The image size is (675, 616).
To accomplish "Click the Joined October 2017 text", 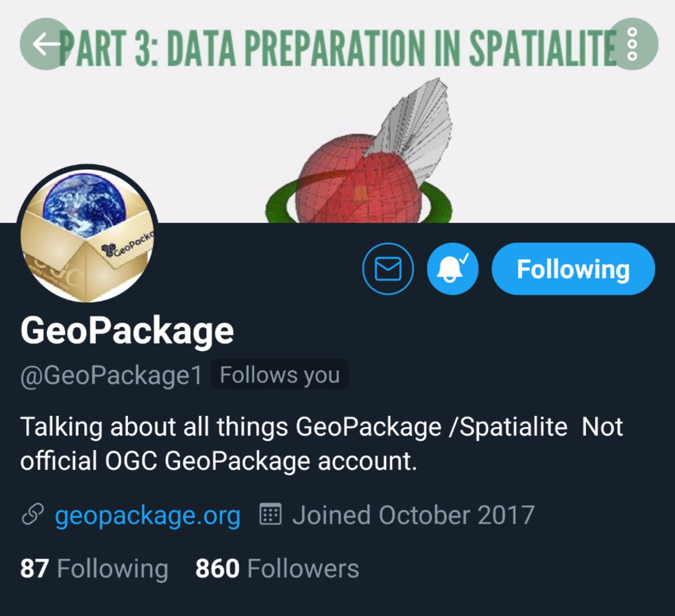I will (413, 515).
